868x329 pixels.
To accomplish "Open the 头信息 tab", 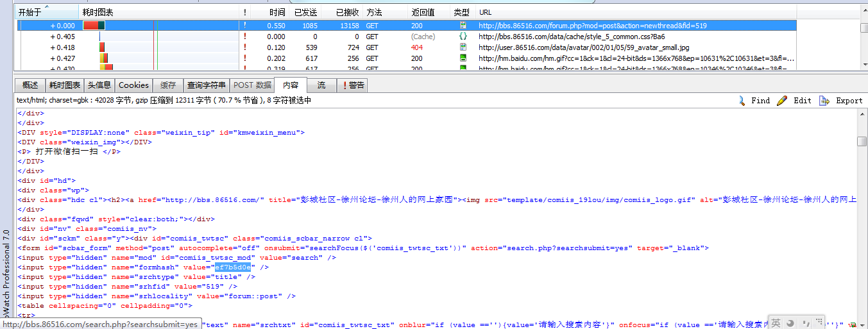I will pyautogui.click(x=99, y=85).
